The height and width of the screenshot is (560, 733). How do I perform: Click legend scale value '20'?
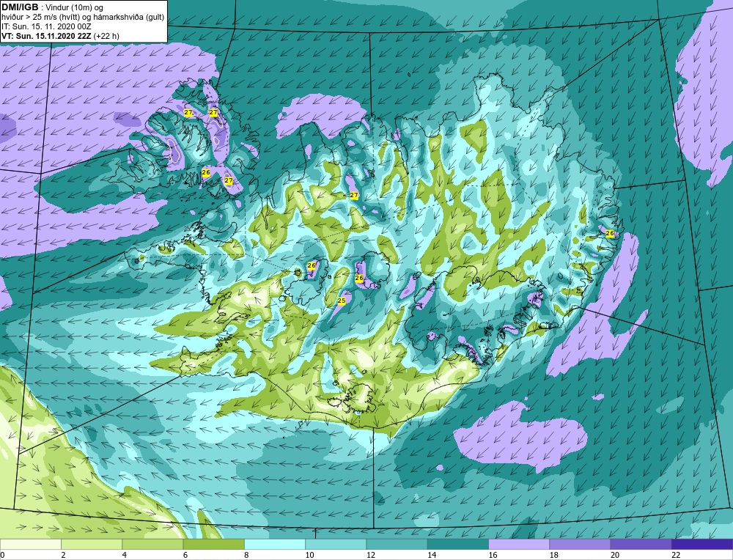click(615, 555)
